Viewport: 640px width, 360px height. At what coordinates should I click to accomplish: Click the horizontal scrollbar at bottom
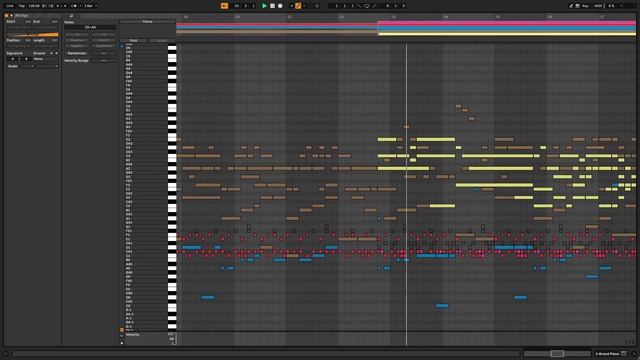point(265,353)
